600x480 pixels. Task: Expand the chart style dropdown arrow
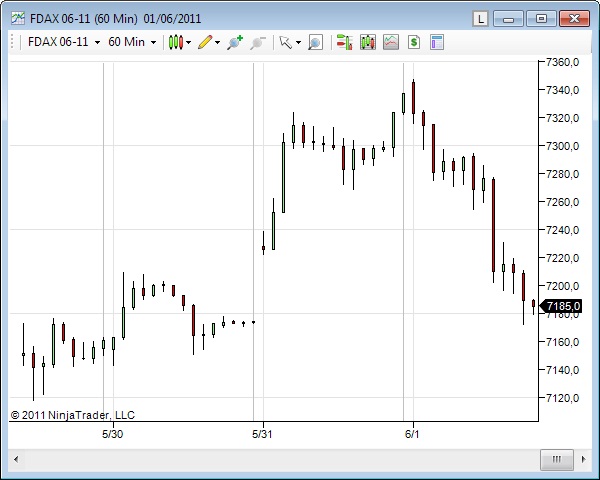188,42
